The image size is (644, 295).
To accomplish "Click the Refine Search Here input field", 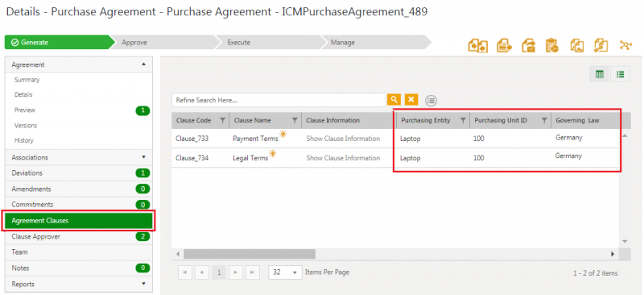I will click(x=279, y=100).
